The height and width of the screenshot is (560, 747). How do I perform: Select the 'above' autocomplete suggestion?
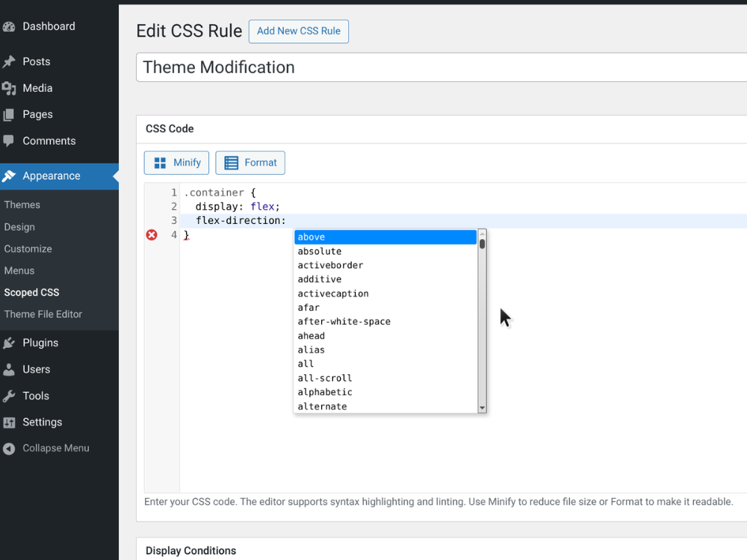pos(385,237)
